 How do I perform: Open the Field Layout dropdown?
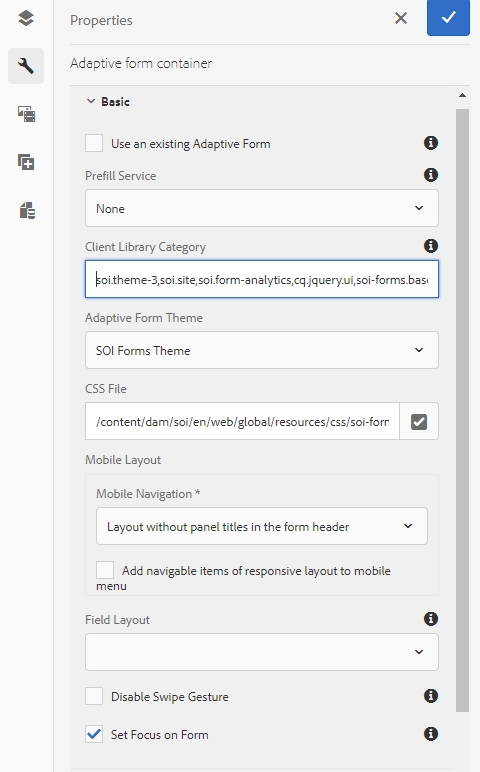click(262, 652)
